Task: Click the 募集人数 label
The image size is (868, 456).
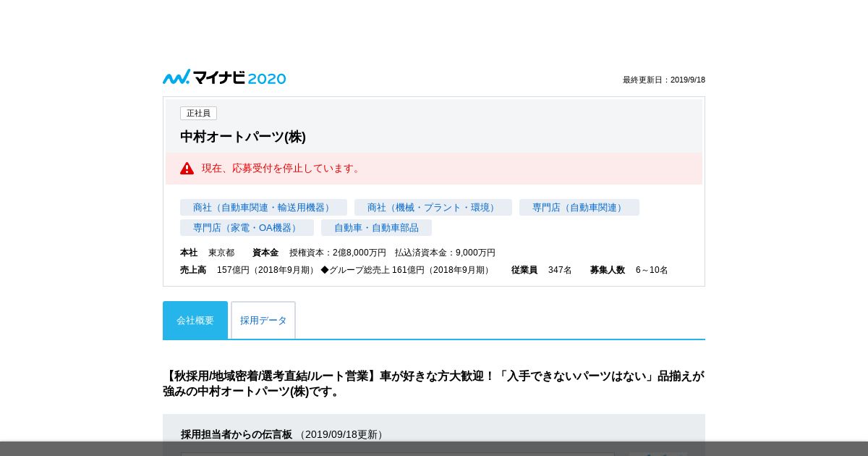Action: [x=608, y=270]
